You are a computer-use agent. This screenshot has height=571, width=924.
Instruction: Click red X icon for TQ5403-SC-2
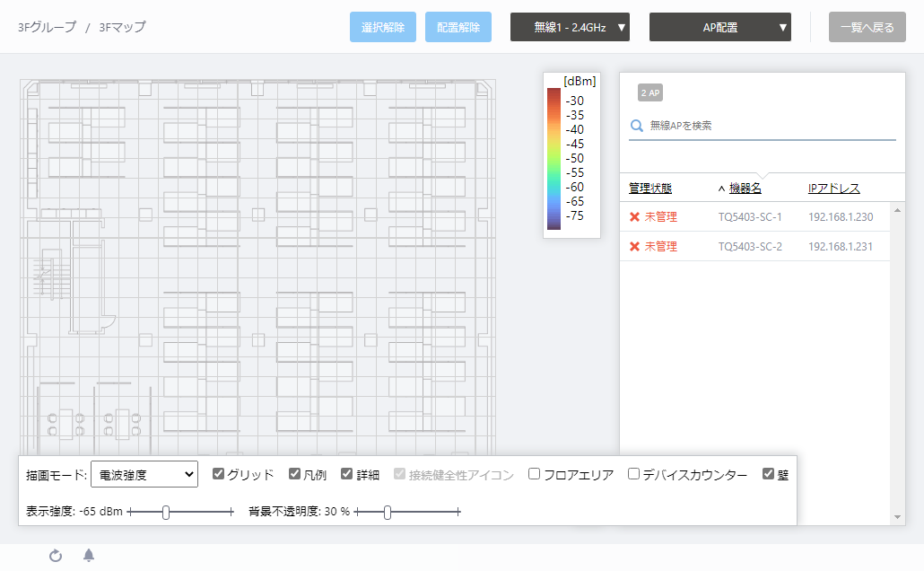634,247
